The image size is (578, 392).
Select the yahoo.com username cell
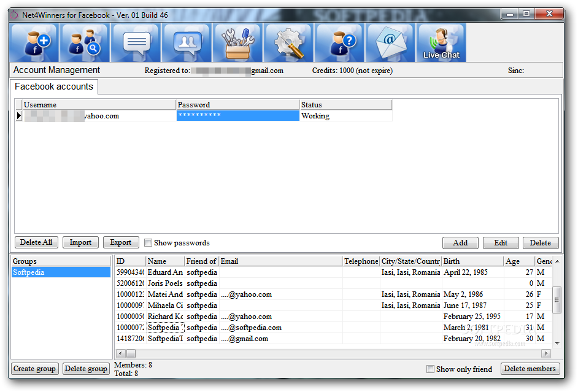pos(99,116)
